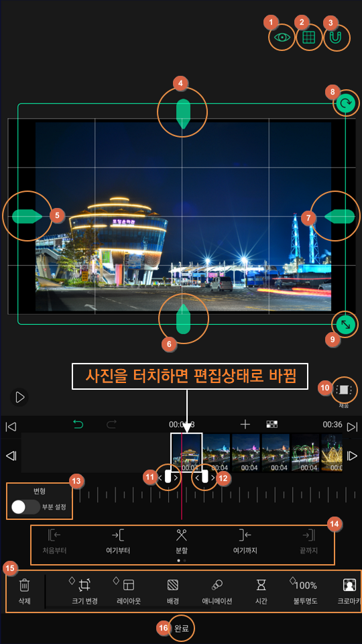This screenshot has height=644, width=362.
Task: Tap keyframe diamond beside 불투명도
Action: point(293,580)
